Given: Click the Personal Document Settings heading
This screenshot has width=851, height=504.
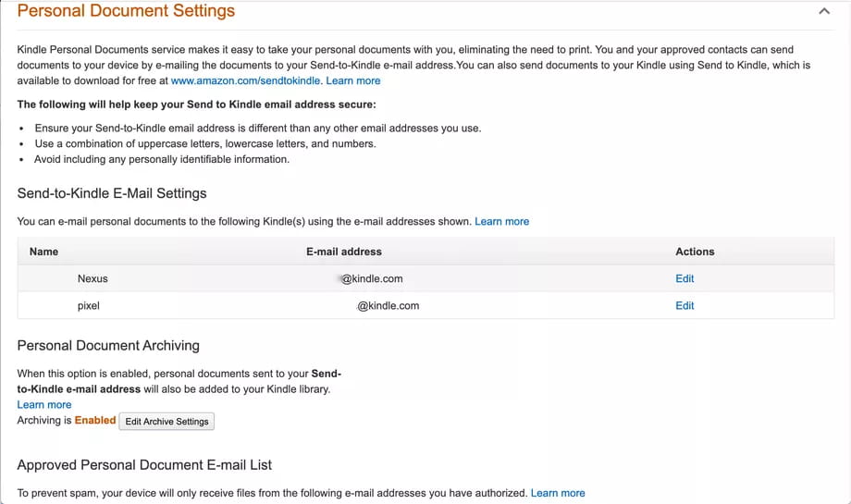Looking at the screenshot, I should (x=126, y=11).
